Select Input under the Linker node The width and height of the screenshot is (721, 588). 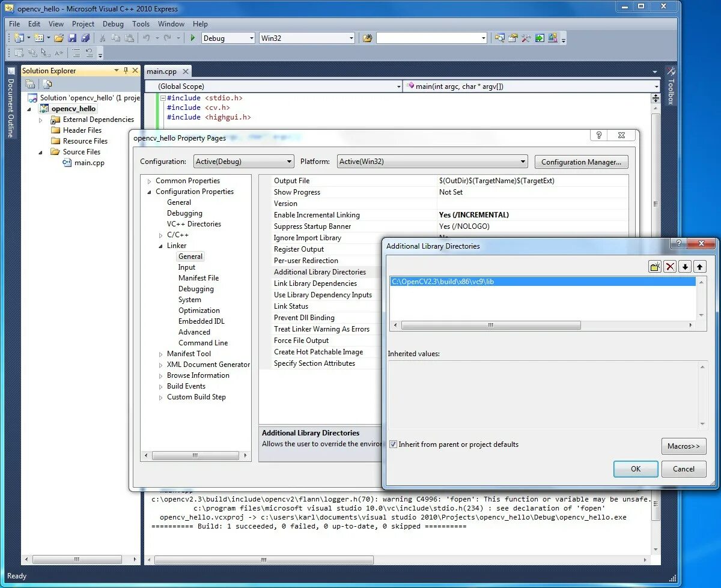coord(187,267)
